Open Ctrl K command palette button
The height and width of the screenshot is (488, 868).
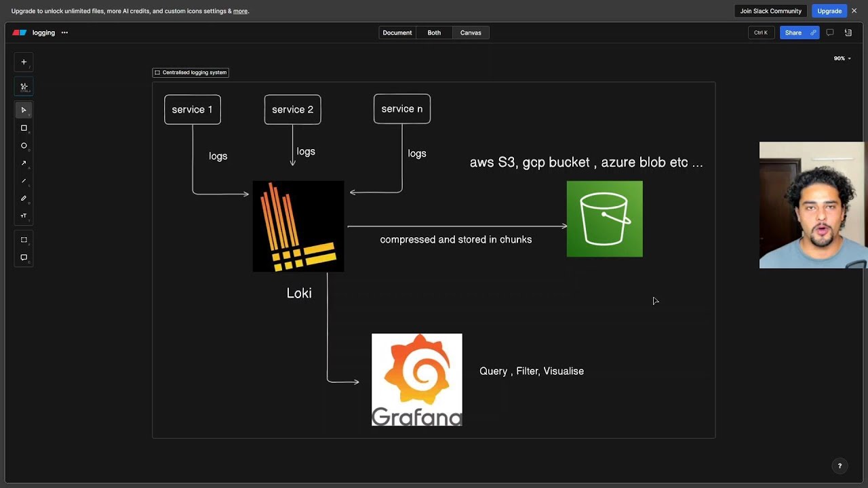point(761,33)
